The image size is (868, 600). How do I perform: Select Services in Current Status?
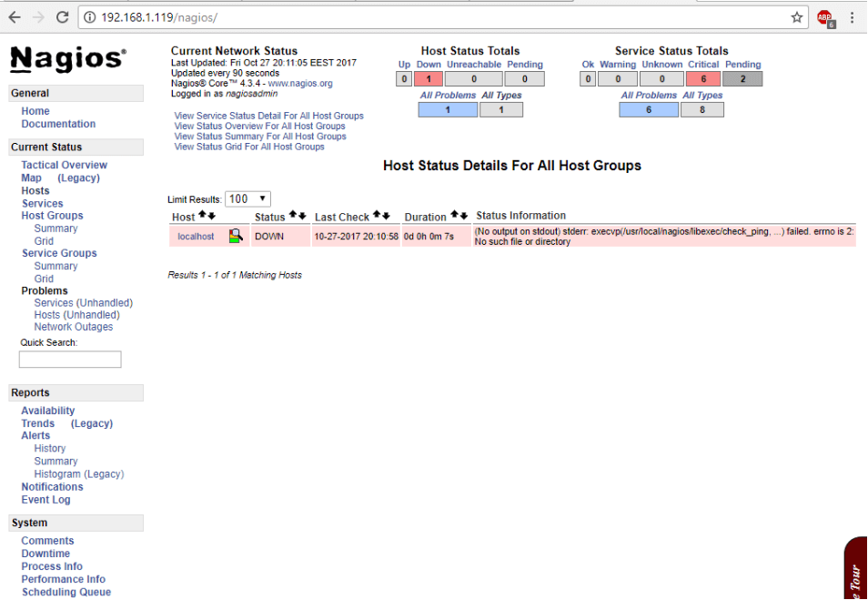[43, 203]
